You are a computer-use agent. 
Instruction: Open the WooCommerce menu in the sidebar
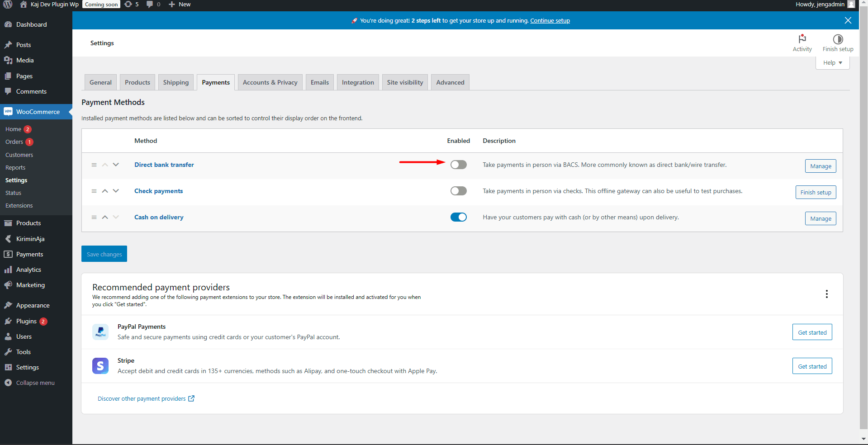(x=38, y=111)
